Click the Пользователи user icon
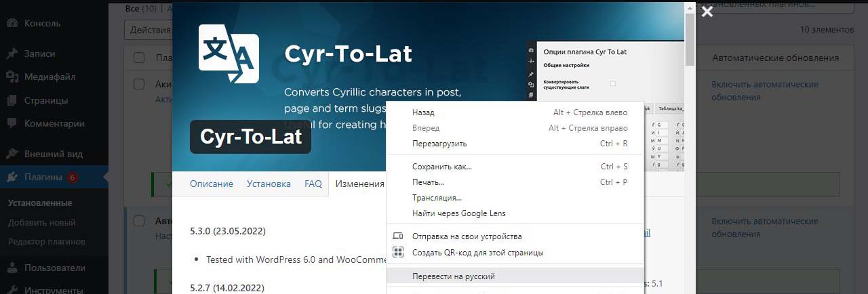This screenshot has width=868, height=294. [x=12, y=268]
